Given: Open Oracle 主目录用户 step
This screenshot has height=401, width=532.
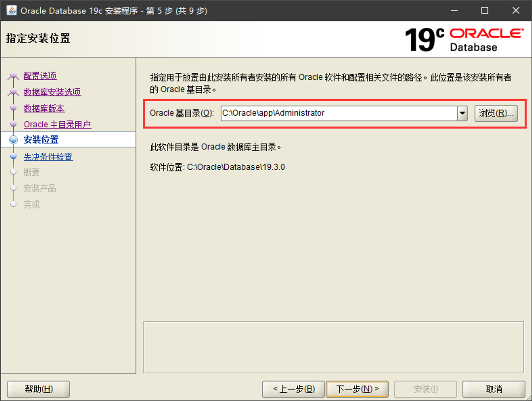Looking at the screenshot, I should 57,124.
